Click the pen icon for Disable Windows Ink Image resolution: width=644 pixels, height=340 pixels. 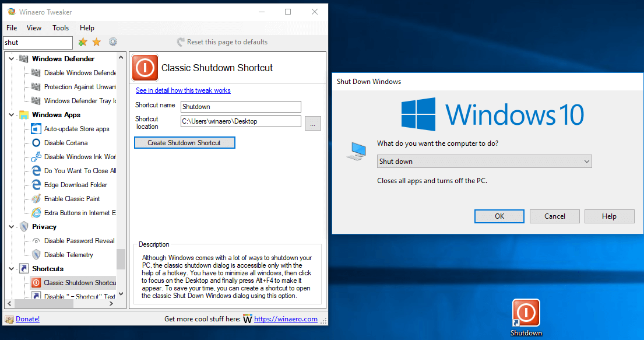point(36,157)
